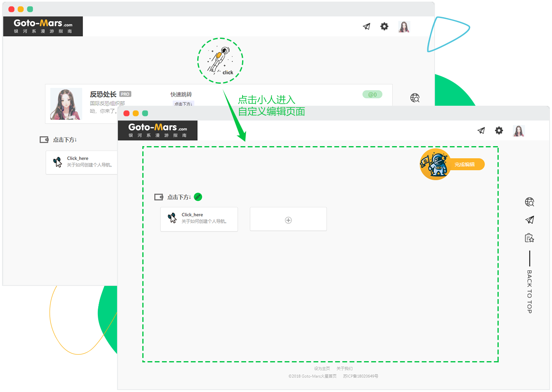Close back window with red button
The height and width of the screenshot is (392, 552).
pyautogui.click(x=12, y=9)
